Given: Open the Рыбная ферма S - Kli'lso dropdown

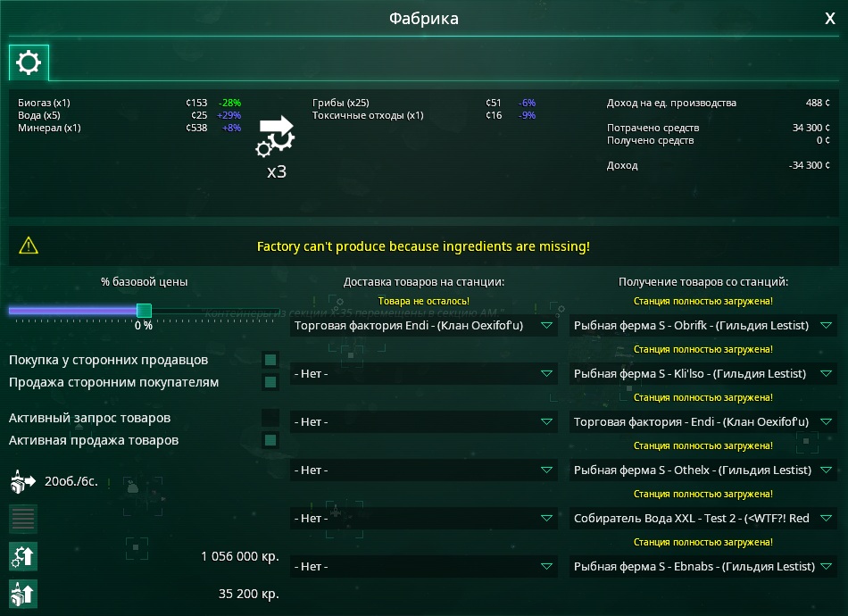Looking at the screenshot, I should coord(703,374).
